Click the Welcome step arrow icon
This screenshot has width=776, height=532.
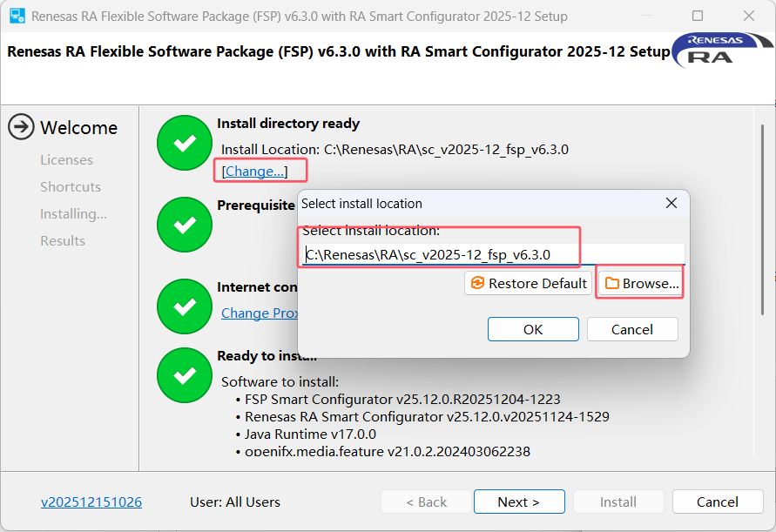click(21, 127)
